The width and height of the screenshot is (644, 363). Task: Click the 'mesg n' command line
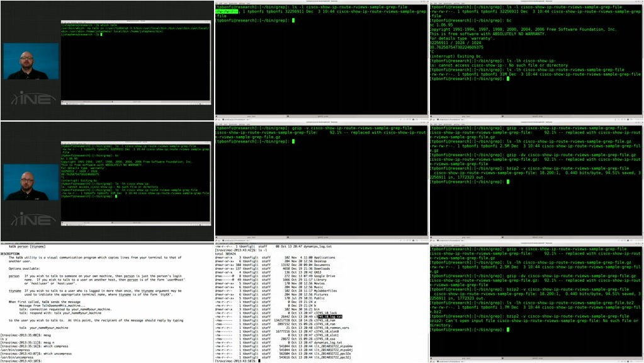(x=27, y=342)
